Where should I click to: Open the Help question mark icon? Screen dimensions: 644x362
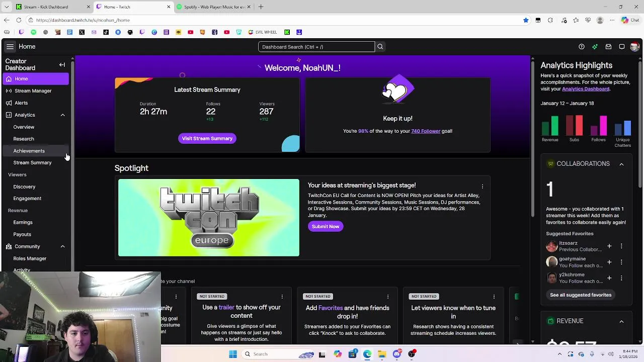click(582, 47)
